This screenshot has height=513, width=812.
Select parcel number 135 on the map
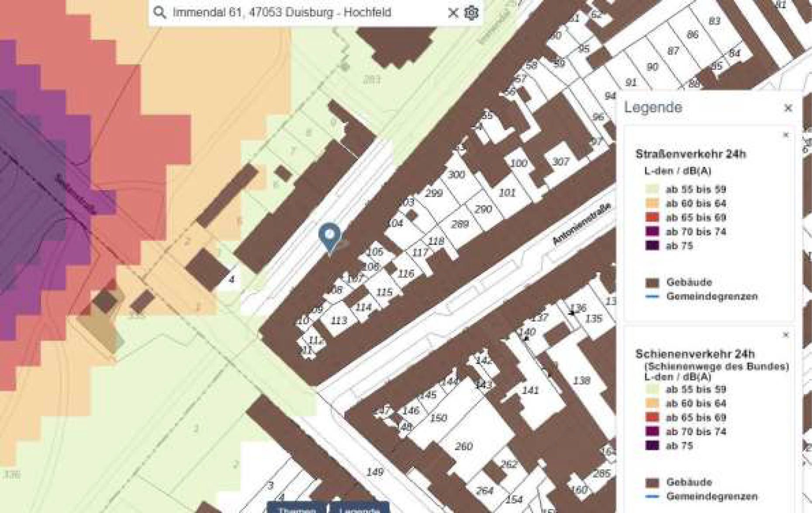pyautogui.click(x=593, y=319)
